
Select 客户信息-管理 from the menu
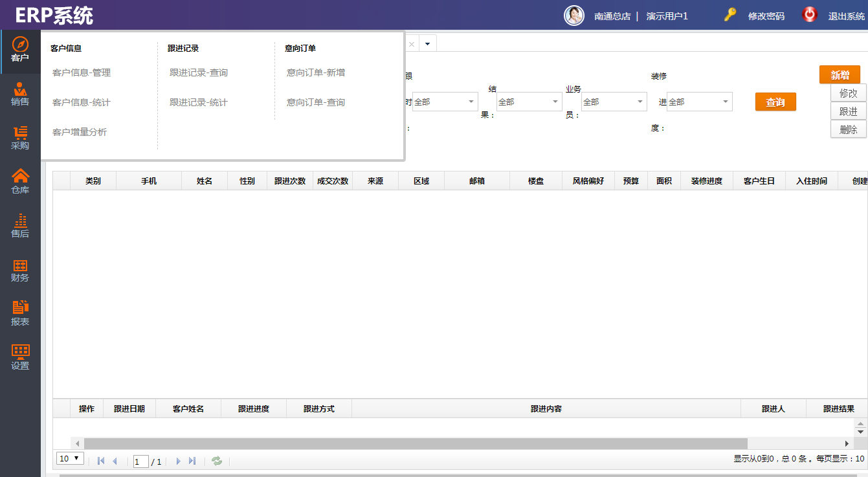click(x=82, y=72)
